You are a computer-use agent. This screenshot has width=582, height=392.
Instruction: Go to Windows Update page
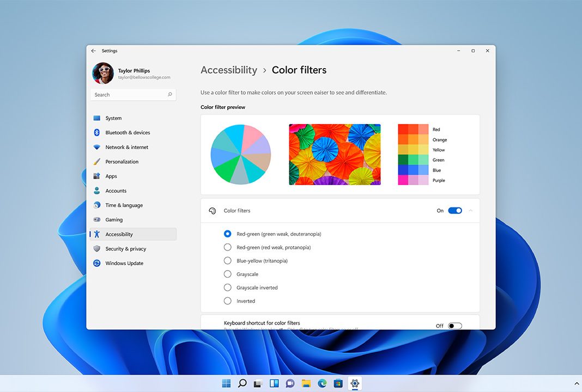click(133, 264)
